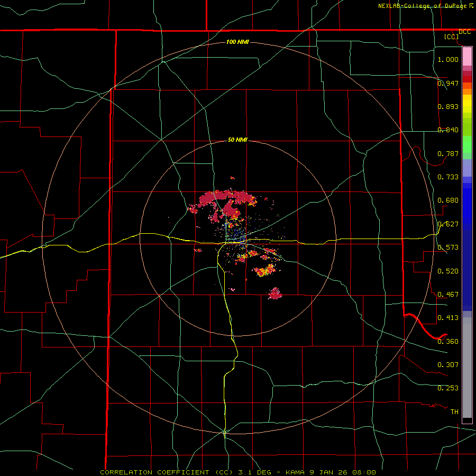The width and height of the screenshot is (476, 476).
Task: Click the 0.680 legend value
Action: [448, 200]
